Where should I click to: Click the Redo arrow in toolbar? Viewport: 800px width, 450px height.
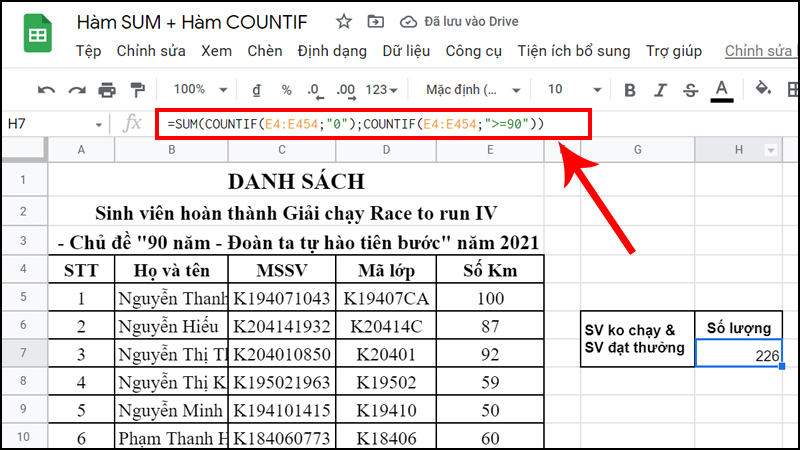[76, 89]
